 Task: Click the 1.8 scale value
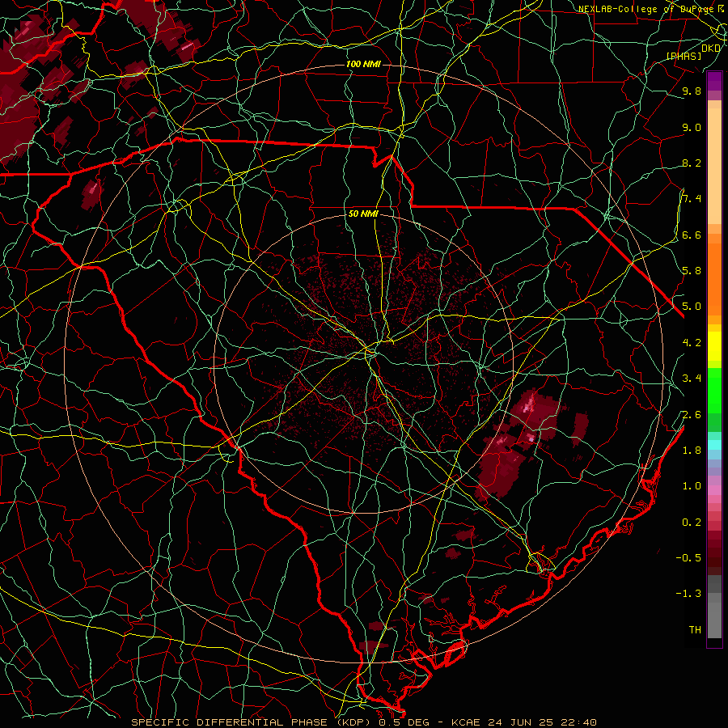click(x=692, y=451)
